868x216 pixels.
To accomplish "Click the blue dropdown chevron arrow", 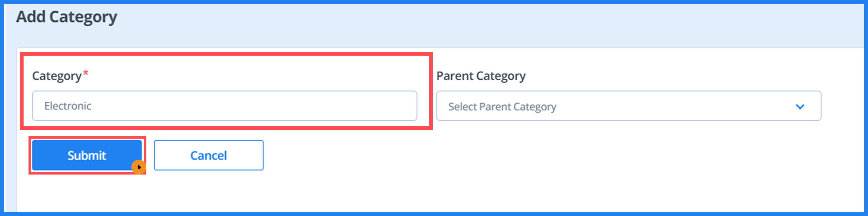I will [x=799, y=107].
